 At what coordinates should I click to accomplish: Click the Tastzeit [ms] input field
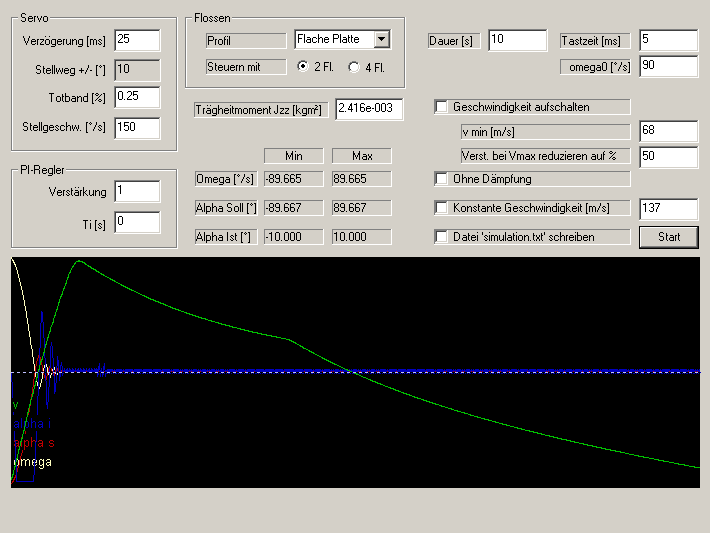[668, 40]
